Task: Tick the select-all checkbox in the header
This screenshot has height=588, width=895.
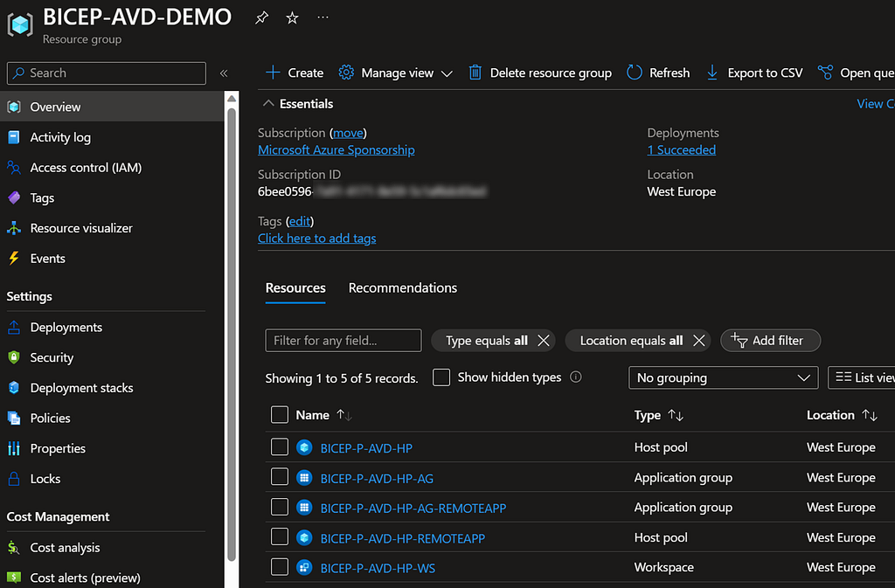Action: 280,415
